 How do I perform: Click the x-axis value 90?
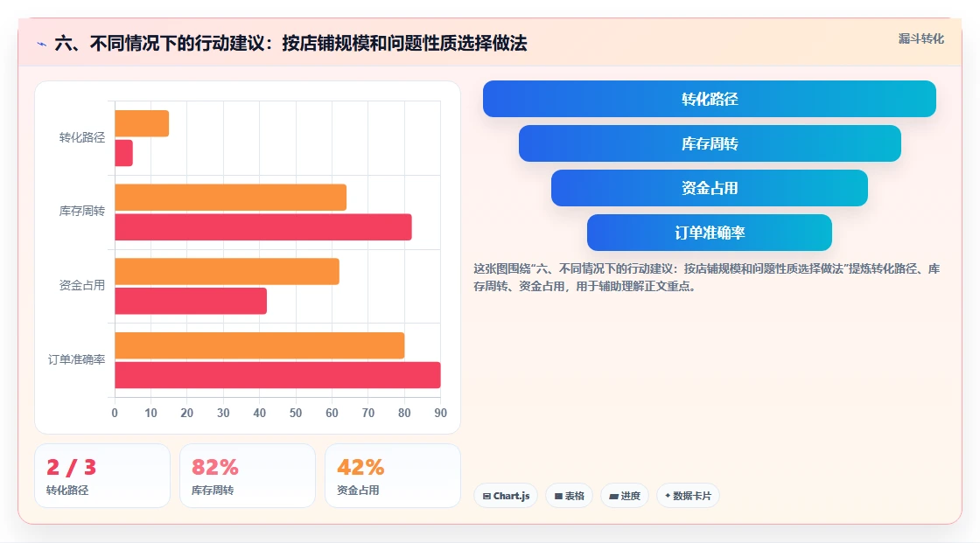441,413
